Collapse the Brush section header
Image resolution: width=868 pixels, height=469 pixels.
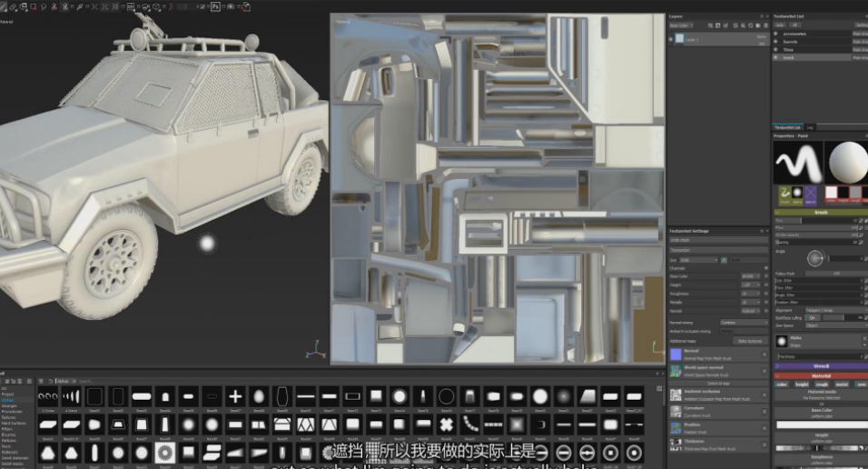click(x=821, y=213)
